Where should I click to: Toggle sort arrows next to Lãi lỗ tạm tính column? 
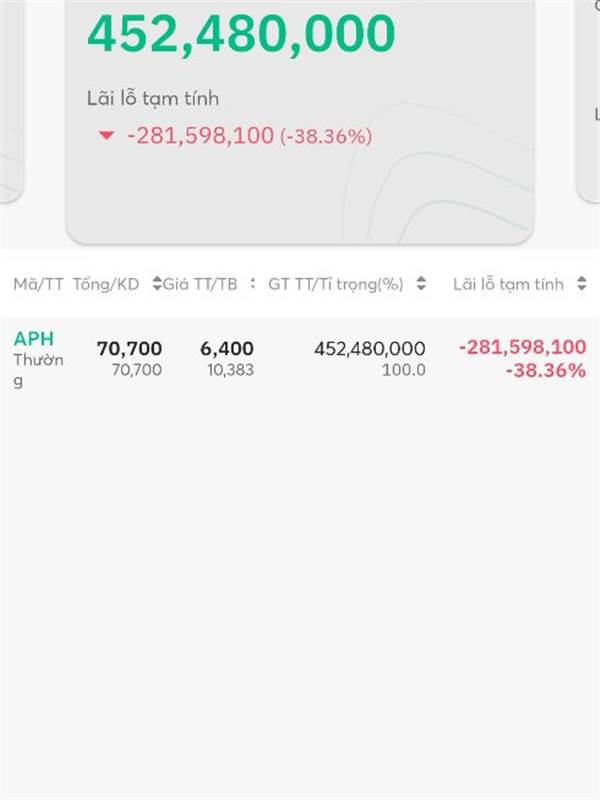(x=581, y=284)
